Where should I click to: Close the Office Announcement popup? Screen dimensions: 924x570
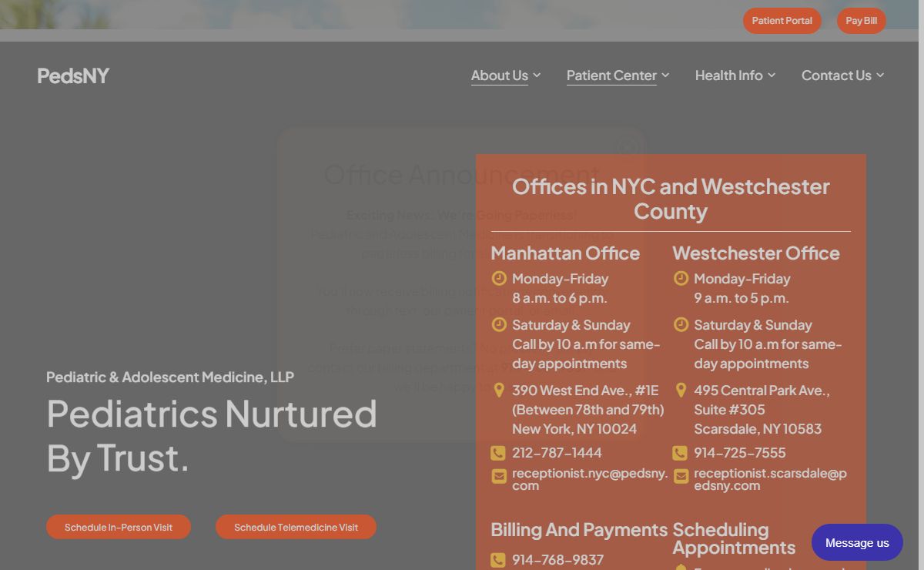coord(629,146)
